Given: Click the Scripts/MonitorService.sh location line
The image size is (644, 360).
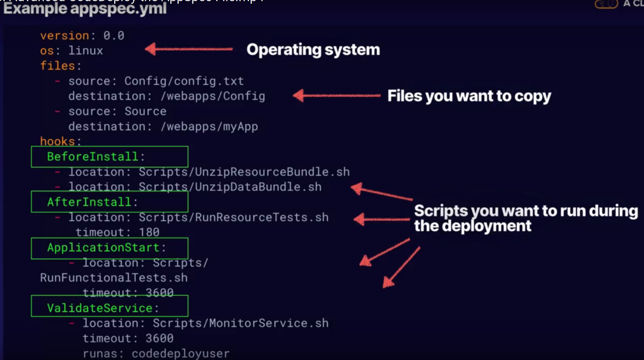Looking at the screenshot, I should (205, 323).
